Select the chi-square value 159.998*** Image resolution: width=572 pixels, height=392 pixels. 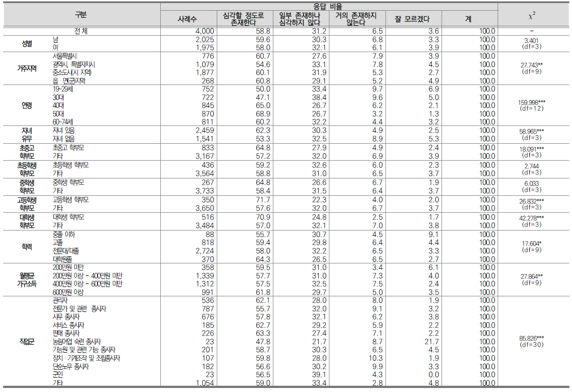532,102
